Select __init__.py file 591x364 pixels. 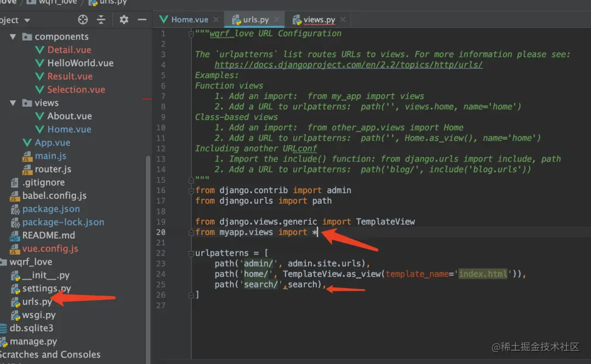[x=45, y=275]
